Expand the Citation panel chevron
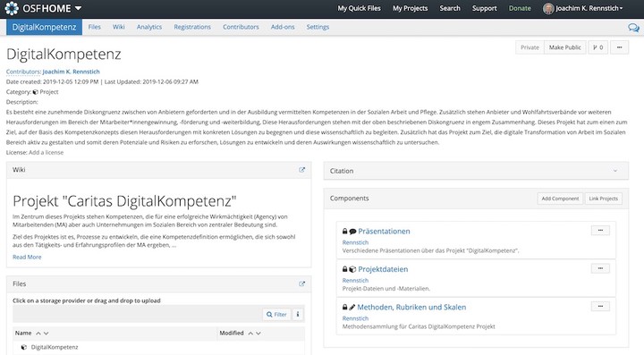The height and width of the screenshot is (355, 644). (615, 171)
